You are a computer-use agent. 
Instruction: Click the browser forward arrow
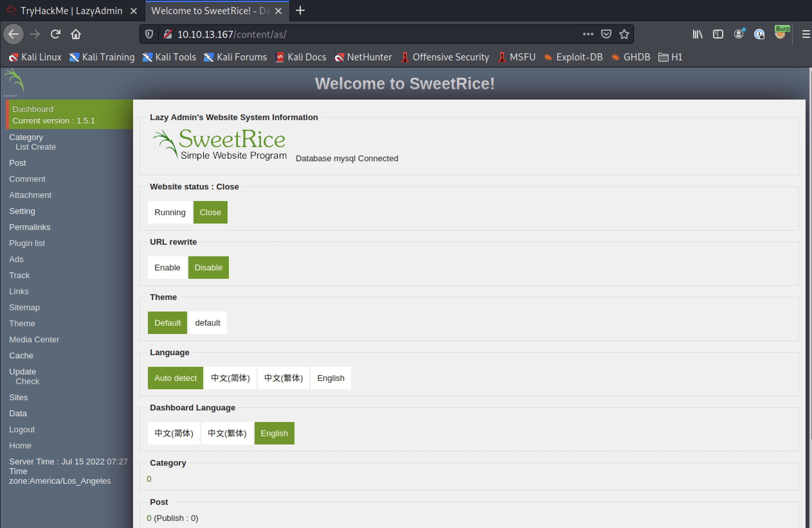(x=35, y=34)
